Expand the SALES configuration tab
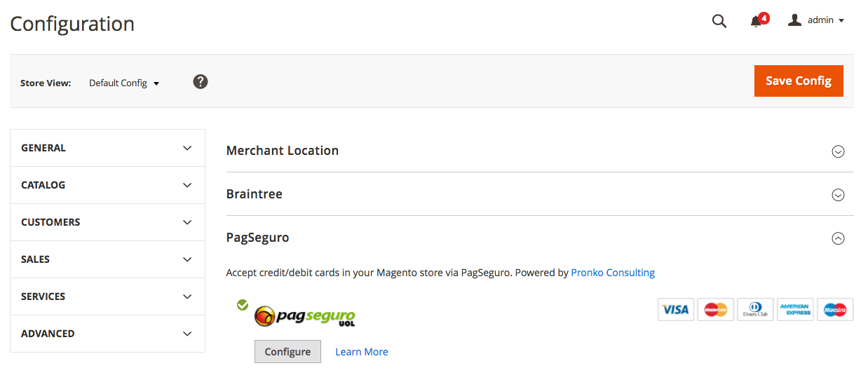The height and width of the screenshot is (375, 868). click(x=107, y=259)
